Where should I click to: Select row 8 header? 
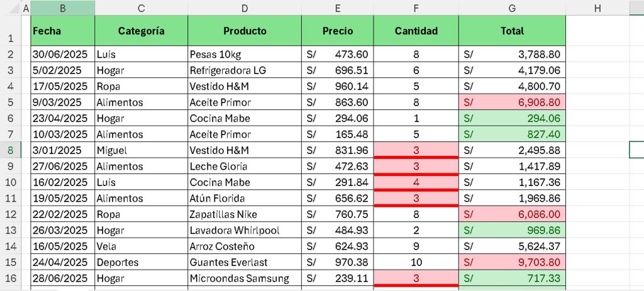[x=10, y=150]
